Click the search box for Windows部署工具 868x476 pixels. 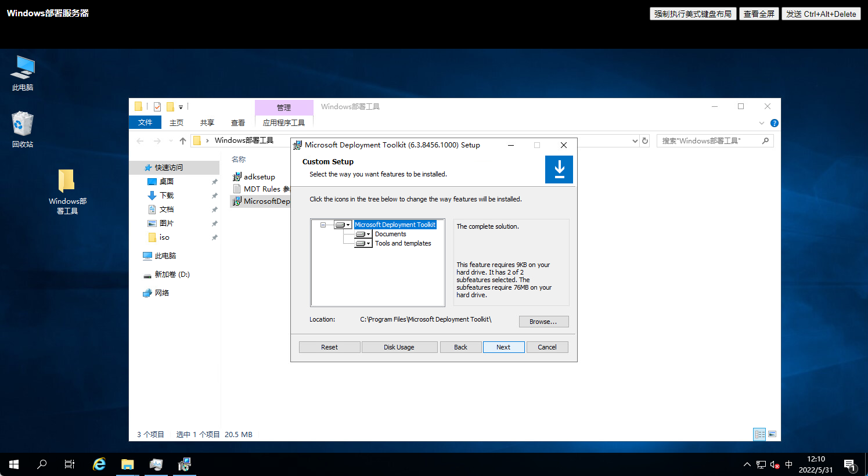(x=715, y=140)
